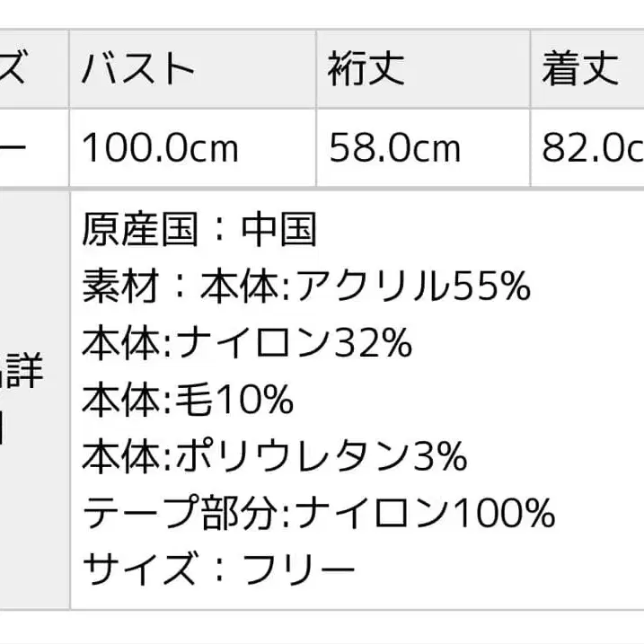Select the 裄丈 column header
The width and height of the screenshot is (644, 644).
tap(366, 69)
